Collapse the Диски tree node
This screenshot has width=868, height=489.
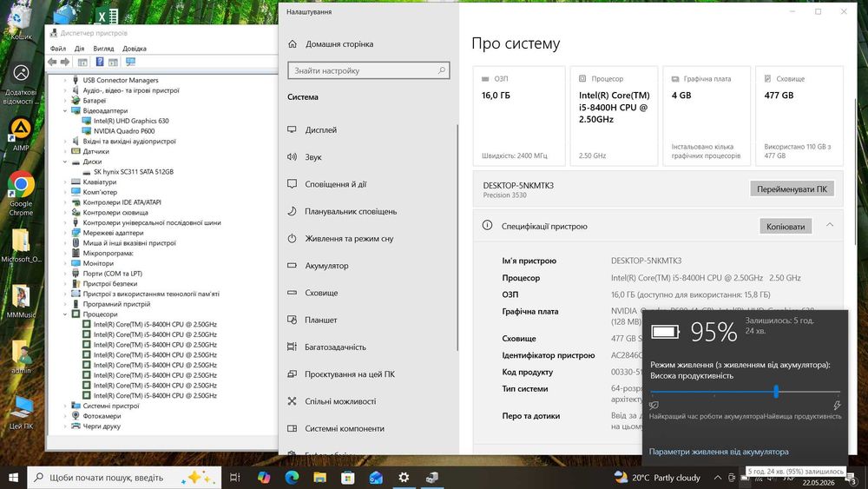pyautogui.click(x=65, y=162)
